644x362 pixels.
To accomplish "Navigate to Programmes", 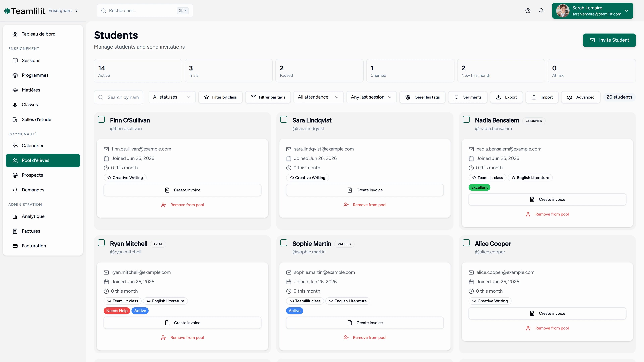I will click(x=43, y=75).
